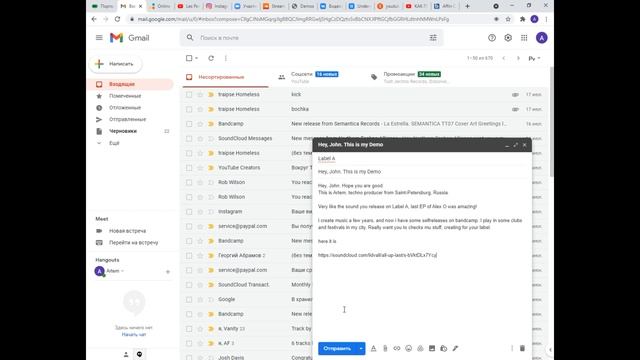Screen dimensions: 640x360
Task: Open Google account avatar in Gmail header
Action: pyautogui.click(x=542, y=38)
